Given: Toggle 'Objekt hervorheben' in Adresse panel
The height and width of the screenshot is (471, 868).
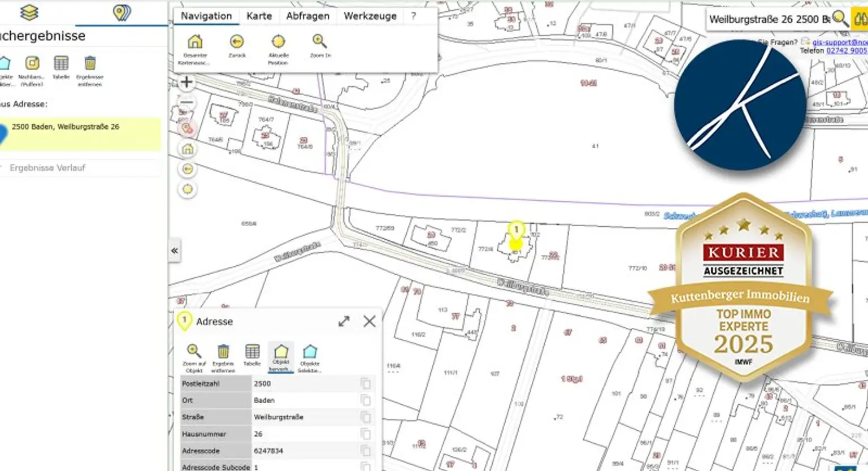Looking at the screenshot, I should pyautogui.click(x=281, y=352).
